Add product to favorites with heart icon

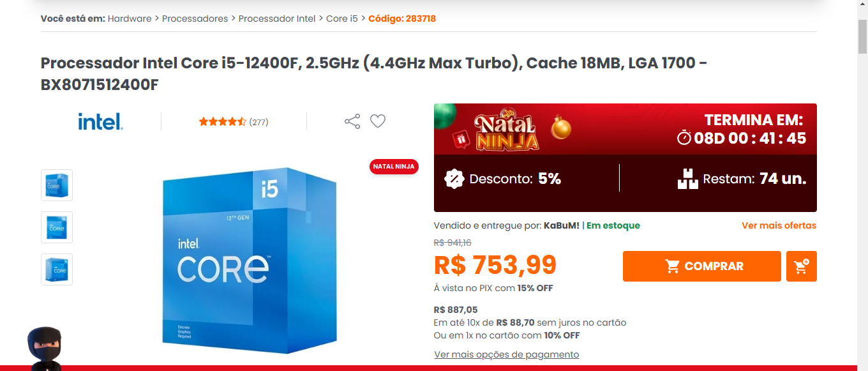click(378, 121)
